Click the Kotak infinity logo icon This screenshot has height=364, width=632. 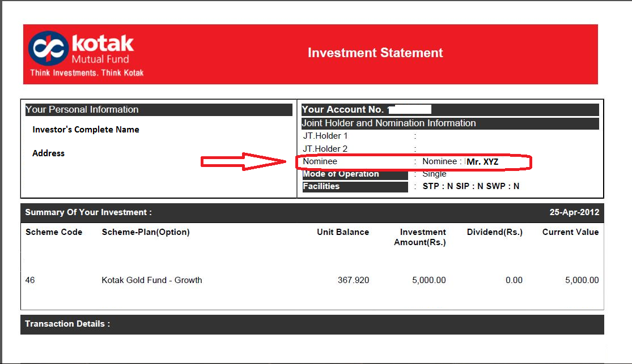48,48
